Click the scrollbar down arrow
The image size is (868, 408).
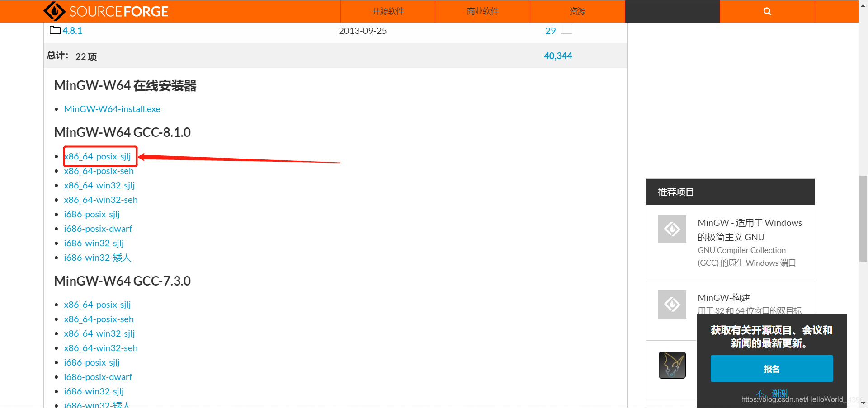863,403
